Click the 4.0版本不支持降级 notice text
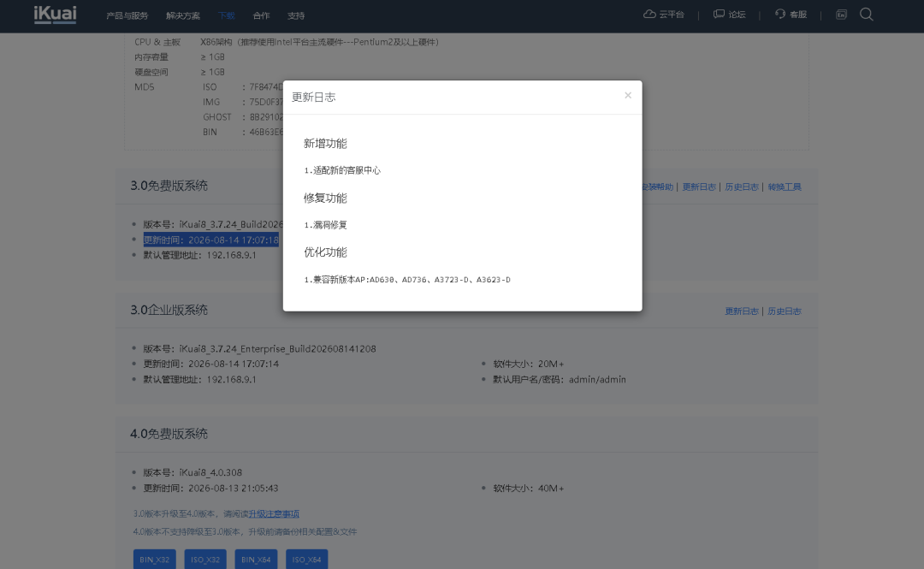Image resolution: width=924 pixels, height=569 pixels. (x=246, y=532)
